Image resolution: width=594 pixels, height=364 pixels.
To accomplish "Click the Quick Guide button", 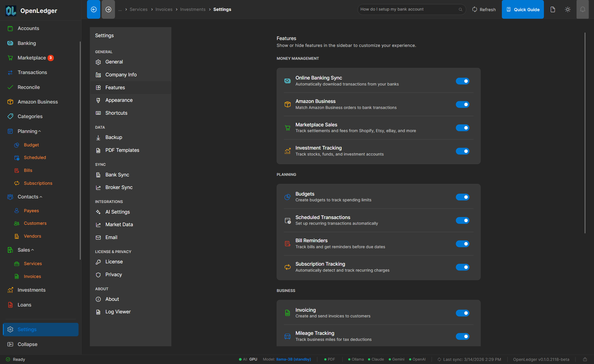I will click(523, 9).
